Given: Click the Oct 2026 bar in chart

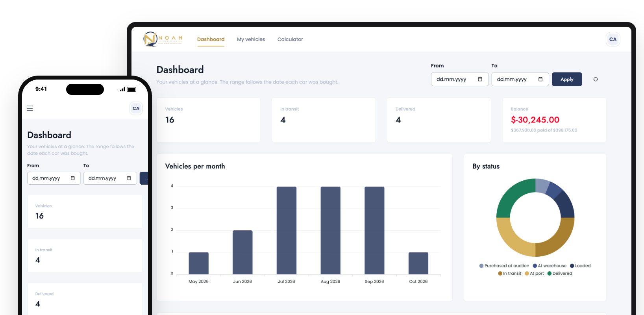Looking at the screenshot, I should (x=418, y=263).
